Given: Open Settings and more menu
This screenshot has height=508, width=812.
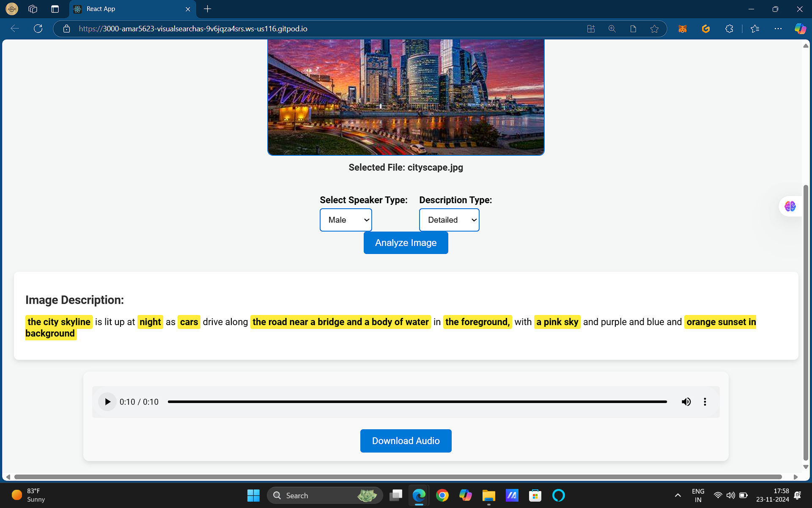Looking at the screenshot, I should pyautogui.click(x=778, y=28).
